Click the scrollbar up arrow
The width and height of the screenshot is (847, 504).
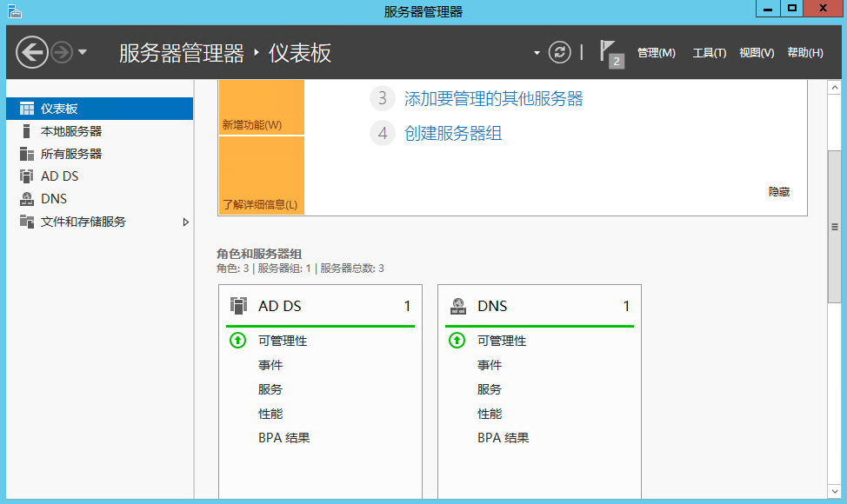(835, 87)
